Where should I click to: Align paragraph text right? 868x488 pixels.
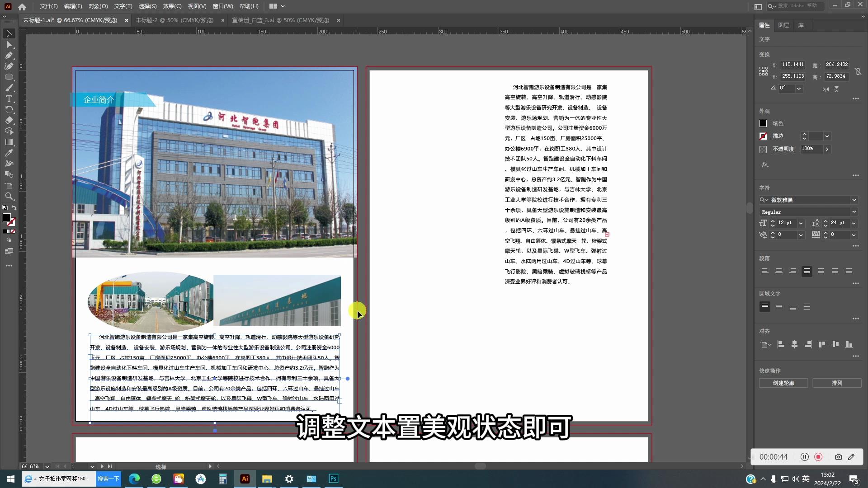pos(793,272)
